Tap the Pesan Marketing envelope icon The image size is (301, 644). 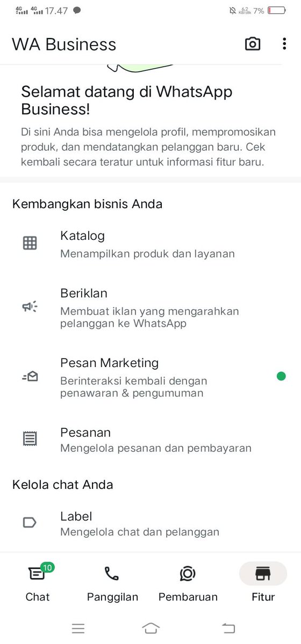tap(30, 377)
